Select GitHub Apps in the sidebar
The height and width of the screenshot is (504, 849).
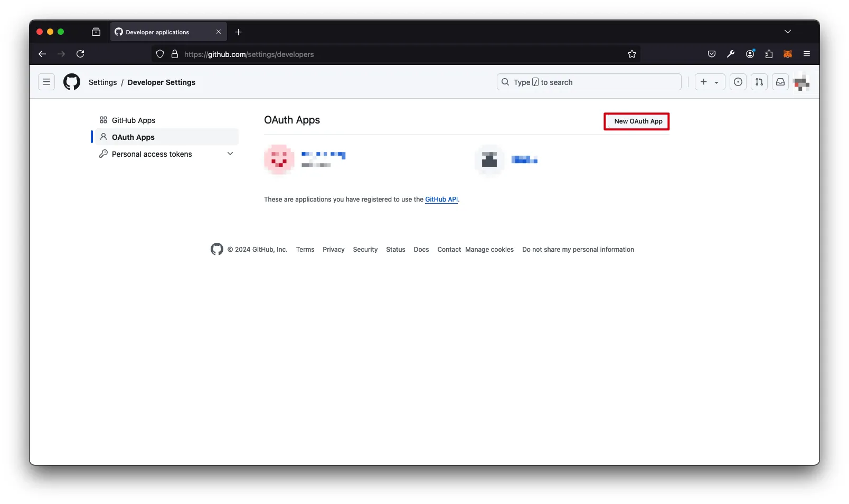(x=134, y=120)
